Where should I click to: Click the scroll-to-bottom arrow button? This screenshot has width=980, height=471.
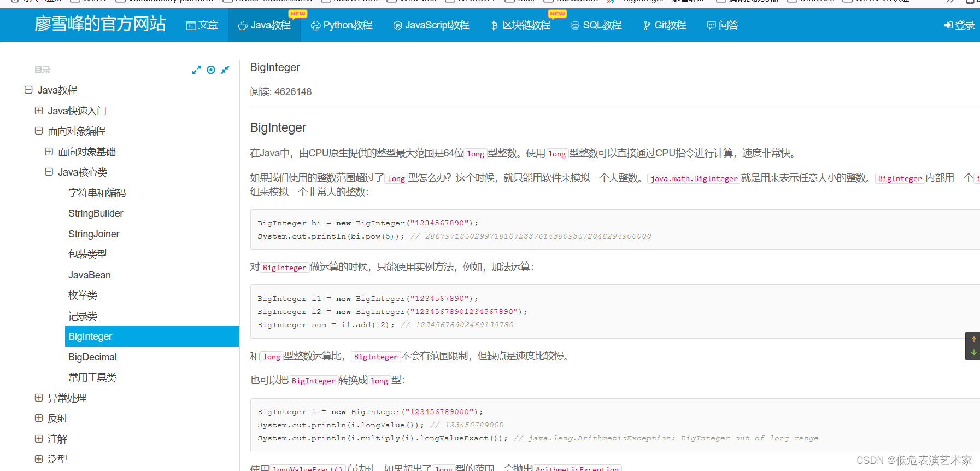pos(973,352)
